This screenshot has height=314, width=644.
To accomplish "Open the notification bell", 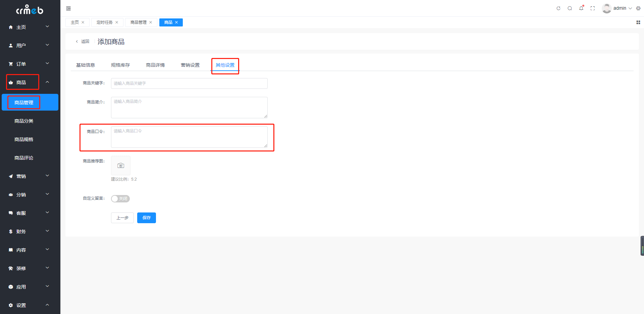I will pyautogui.click(x=581, y=8).
